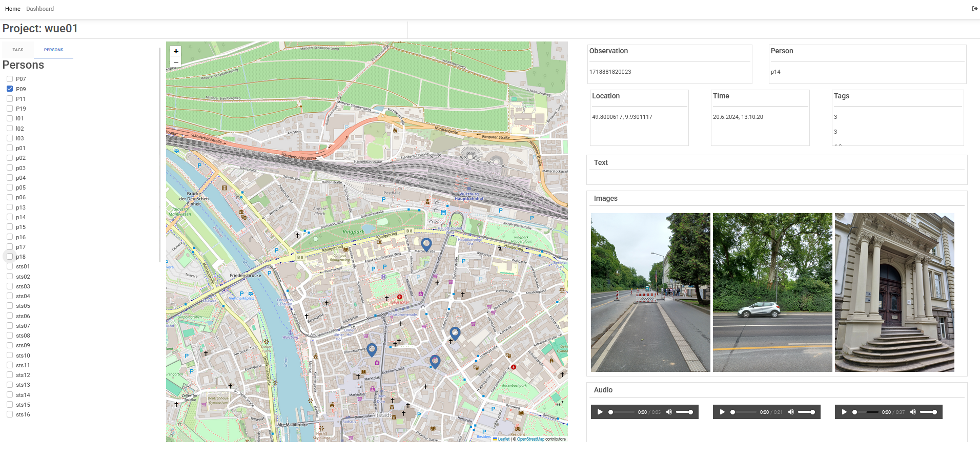Switch to the TAGS tab
Screen dimensions: 980x460
[x=18, y=50]
